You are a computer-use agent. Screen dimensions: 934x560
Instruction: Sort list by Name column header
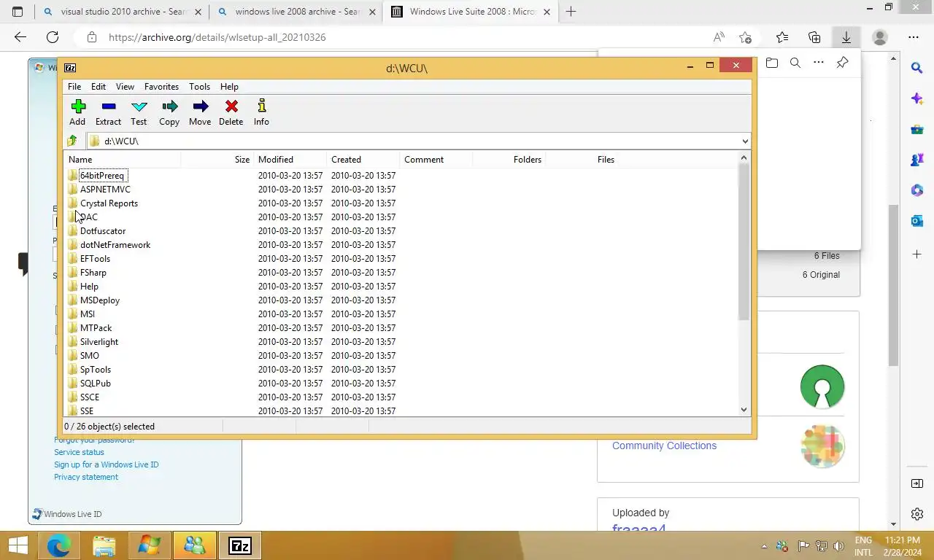pos(123,160)
